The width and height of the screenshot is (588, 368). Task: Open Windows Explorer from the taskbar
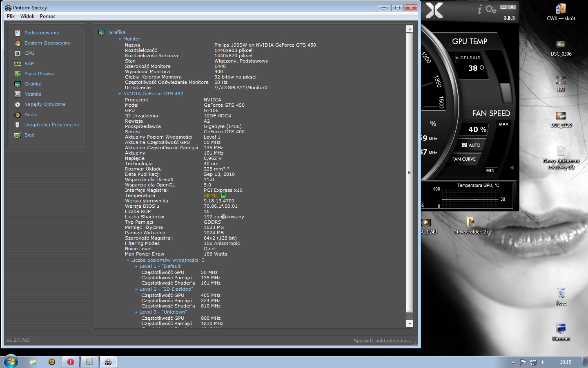point(33,362)
